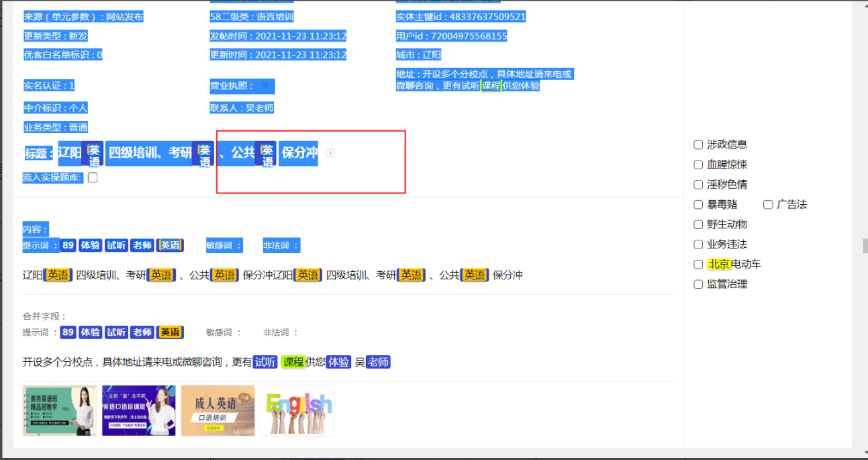Click the 89 tag under 合并字段
868x460 pixels.
point(68,332)
